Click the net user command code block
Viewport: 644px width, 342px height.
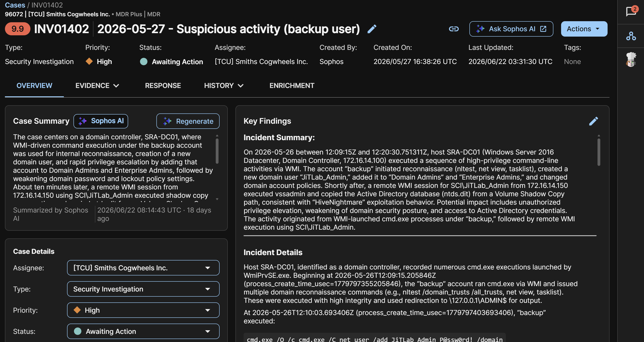(374, 338)
